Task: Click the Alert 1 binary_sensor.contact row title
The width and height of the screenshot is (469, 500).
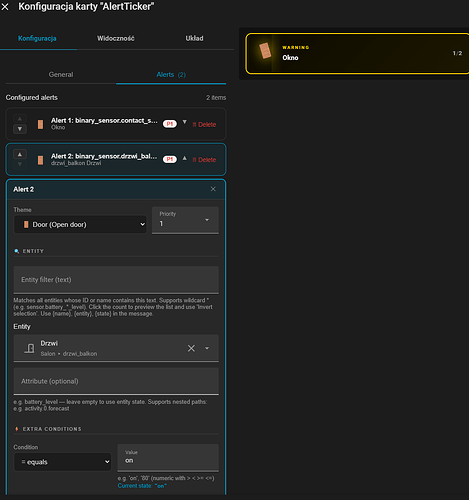Action: pos(104,120)
